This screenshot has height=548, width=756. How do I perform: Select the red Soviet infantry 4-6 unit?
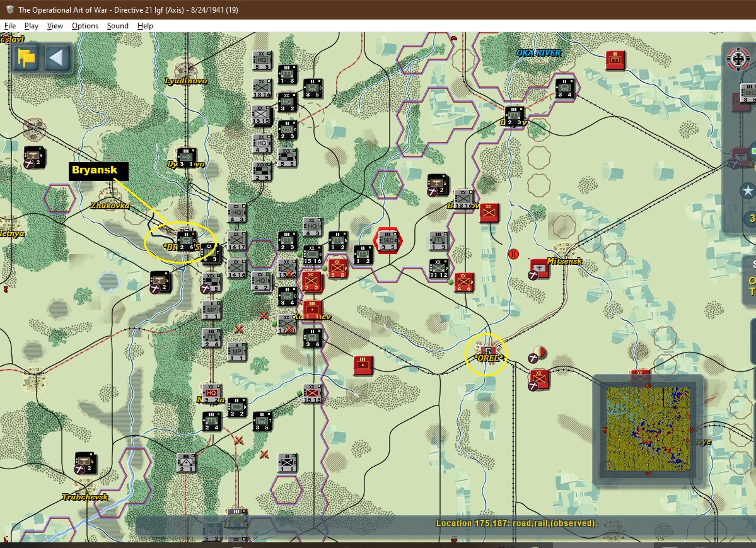pyautogui.click(x=463, y=283)
